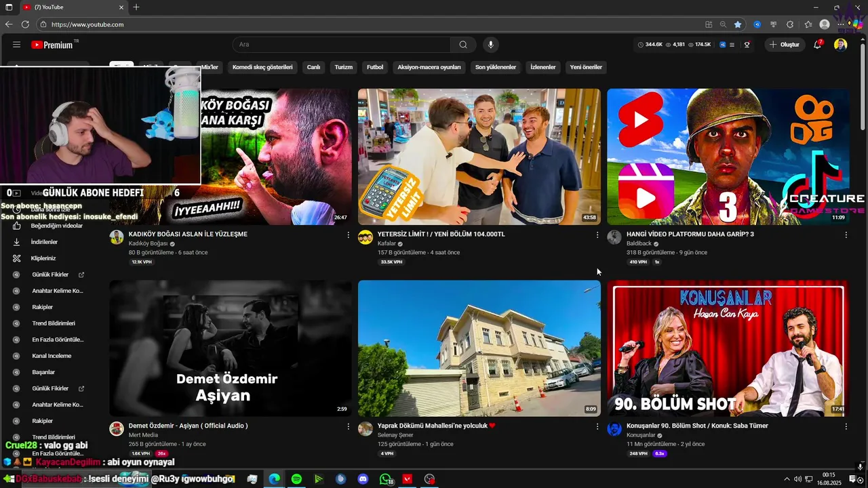
Task: Click the taskbar volume icon
Action: coord(797,479)
